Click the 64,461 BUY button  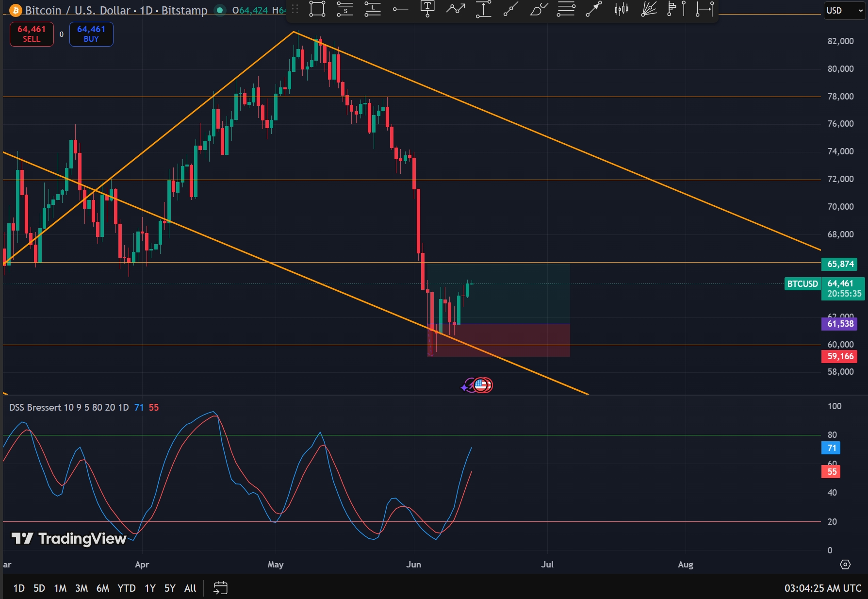point(91,34)
